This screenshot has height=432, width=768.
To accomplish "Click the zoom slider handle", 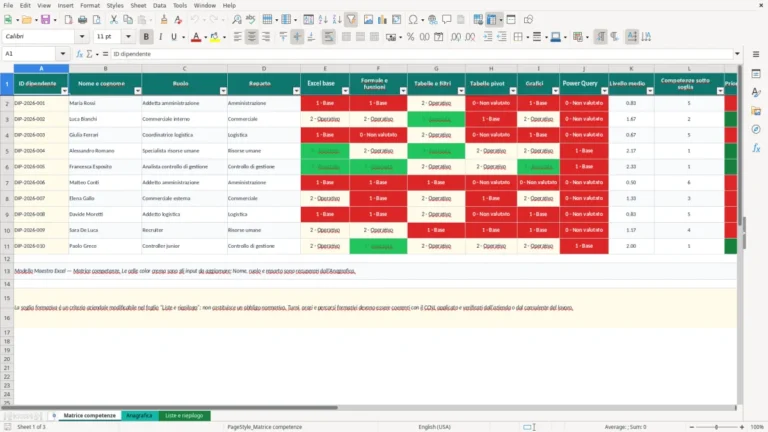I will pyautogui.click(x=716, y=427).
